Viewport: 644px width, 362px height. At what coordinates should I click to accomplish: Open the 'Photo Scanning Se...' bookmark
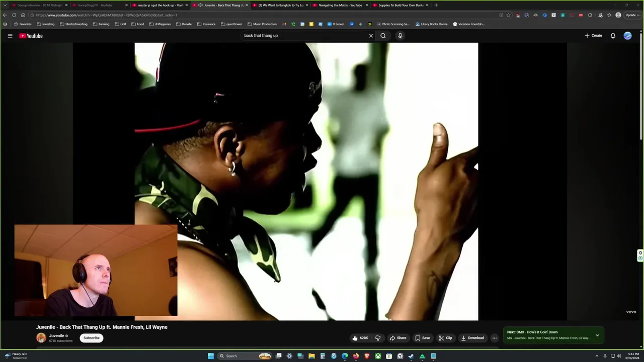click(x=393, y=24)
